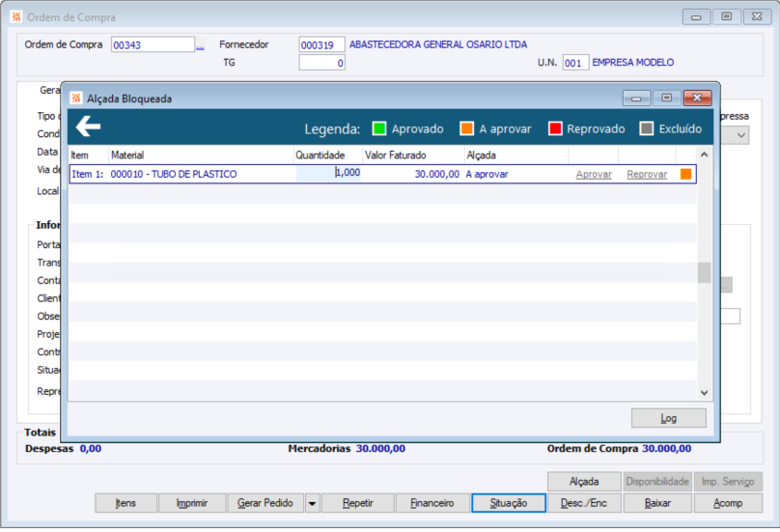Image resolution: width=780 pixels, height=532 pixels.
Task: Click the grid scrollbar up arrow
Action: click(704, 154)
